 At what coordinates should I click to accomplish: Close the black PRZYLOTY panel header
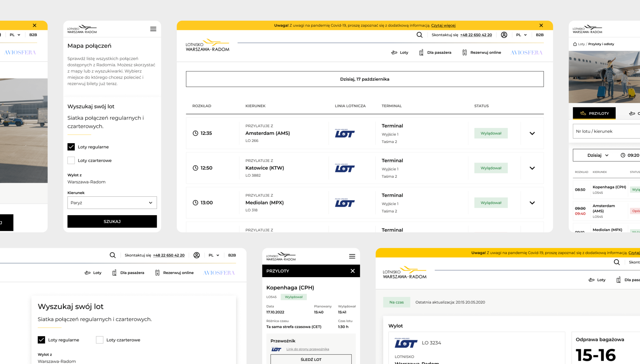point(352,271)
